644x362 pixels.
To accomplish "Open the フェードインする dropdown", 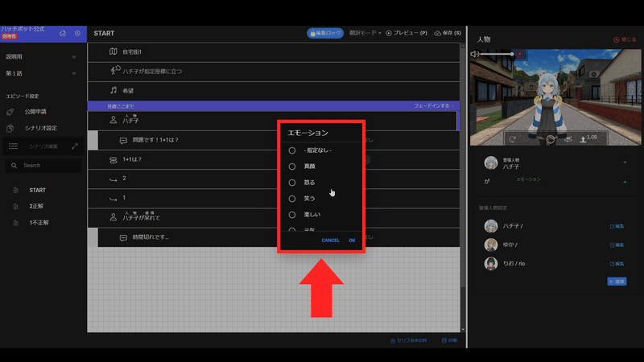I will [x=434, y=106].
